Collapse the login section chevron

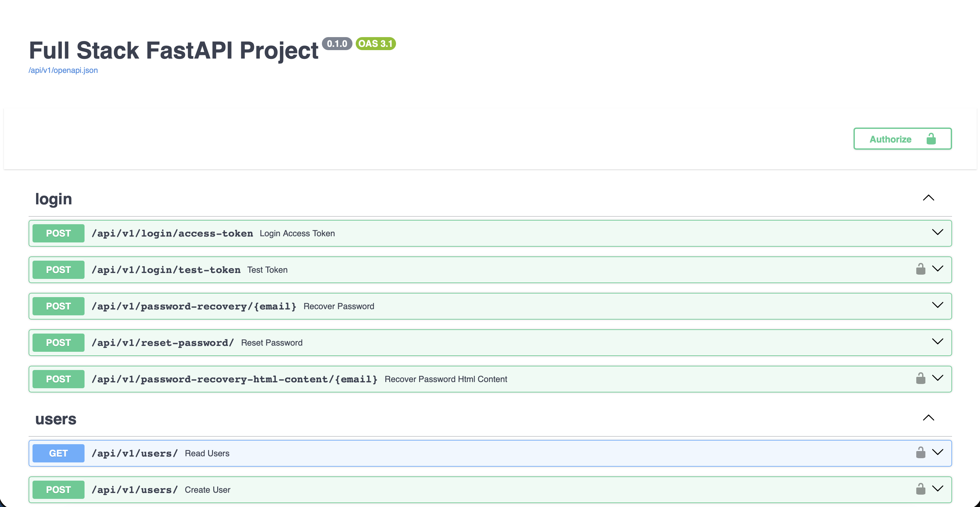928,198
